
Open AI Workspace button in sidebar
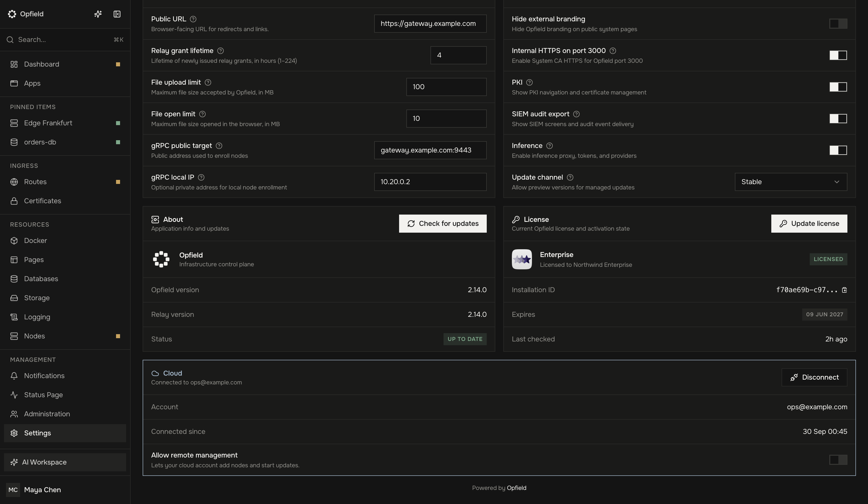point(65,462)
